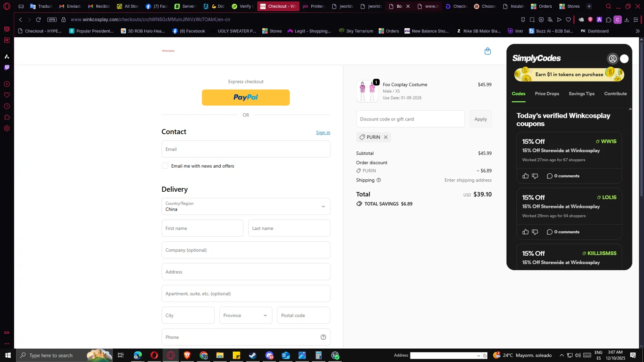Show hidden system tray icons
The width and height of the screenshot is (644, 362).
562,355
